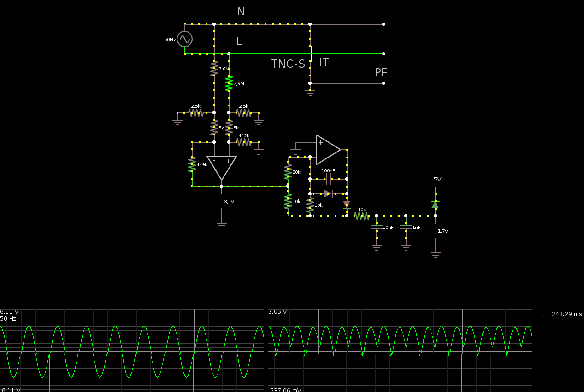
Task: Select the PE ground symbol
Action: 310,92
